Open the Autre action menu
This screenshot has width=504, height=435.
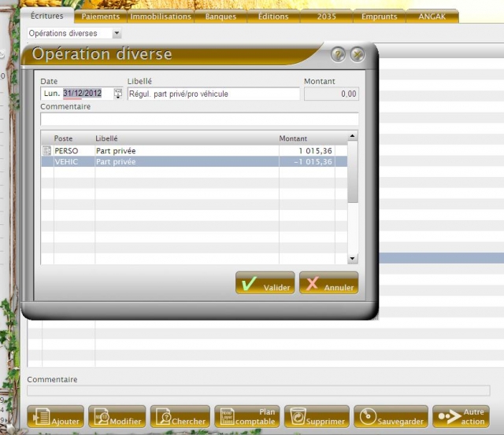(x=461, y=417)
